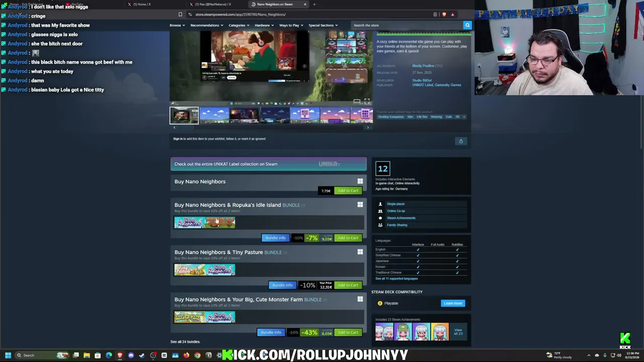Open CapCut from the taskbar
The width and height of the screenshot is (644, 362).
164,355
